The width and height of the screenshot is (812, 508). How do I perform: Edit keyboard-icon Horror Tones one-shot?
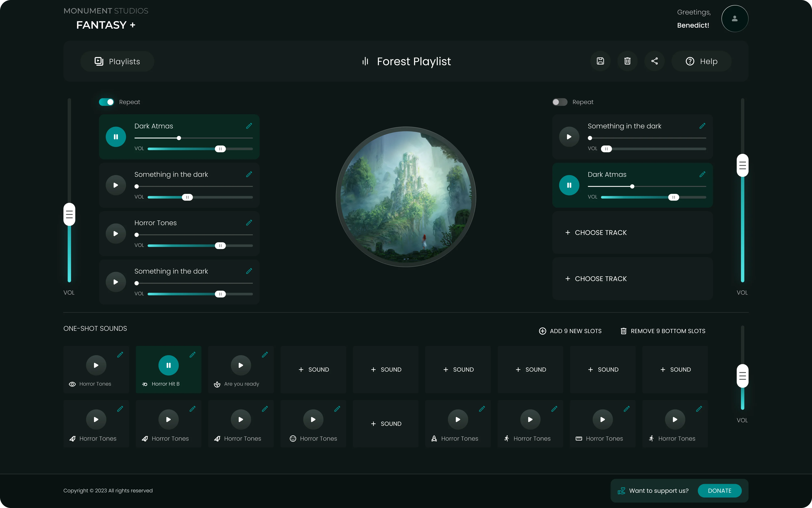point(627,409)
